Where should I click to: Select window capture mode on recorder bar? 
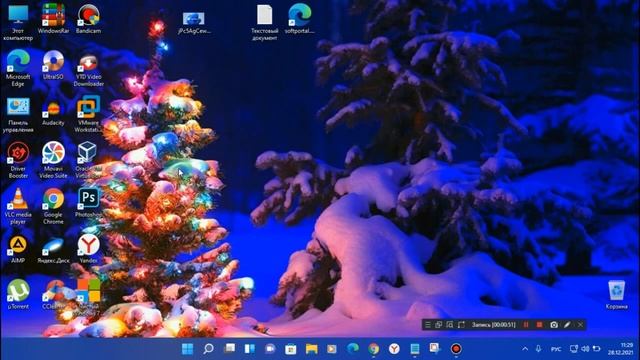coord(438,325)
